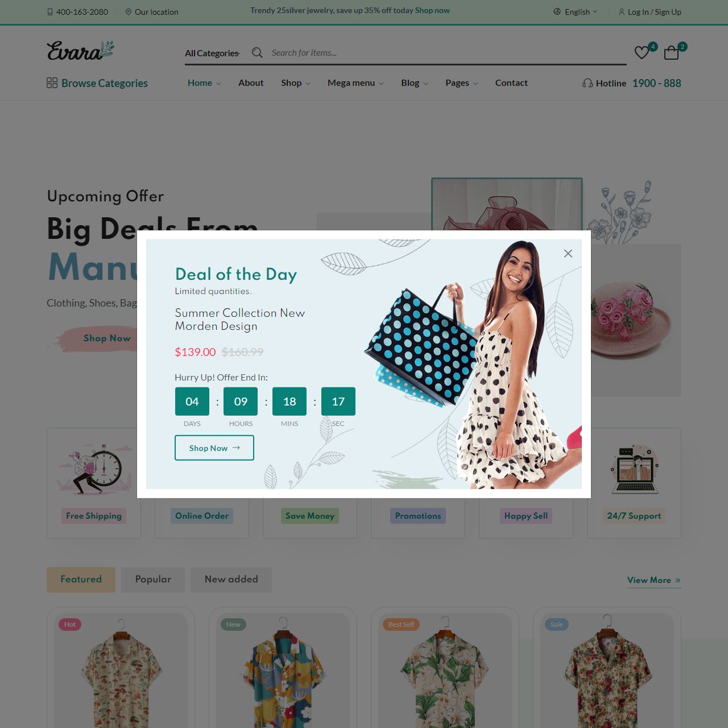Open the About menu item
Screen dimensions: 728x728
pyautogui.click(x=251, y=83)
